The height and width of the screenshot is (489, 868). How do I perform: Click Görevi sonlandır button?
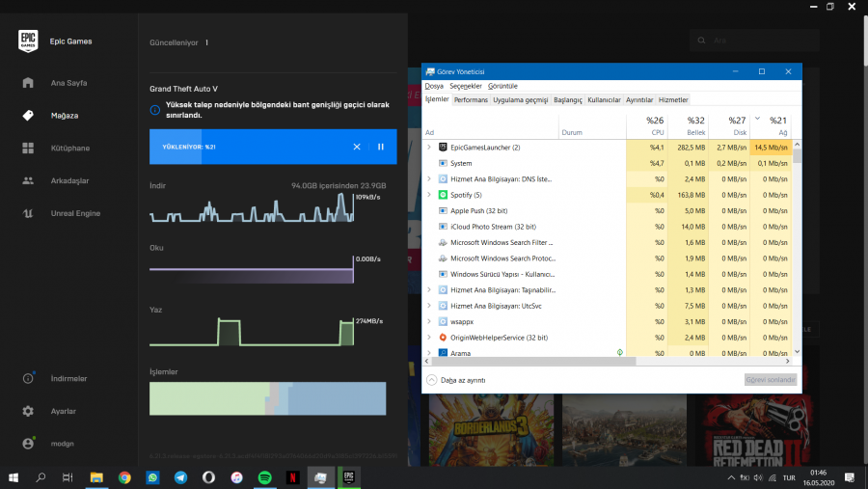point(770,380)
